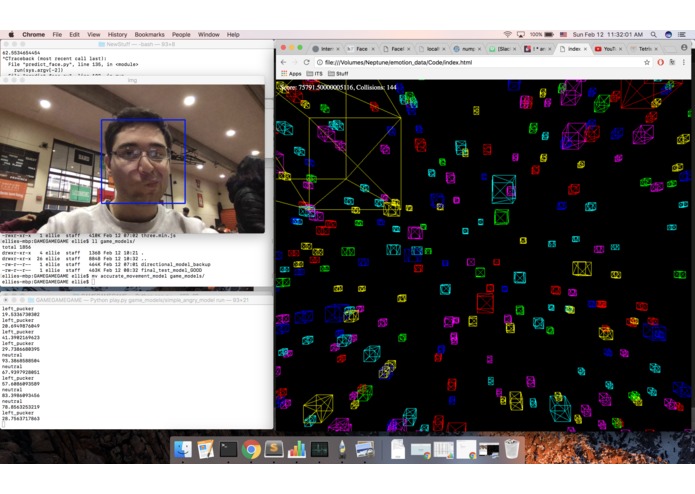This screenshot has width=695, height=494.
Task: Click the webcam preview with face box
Action: 132,159
